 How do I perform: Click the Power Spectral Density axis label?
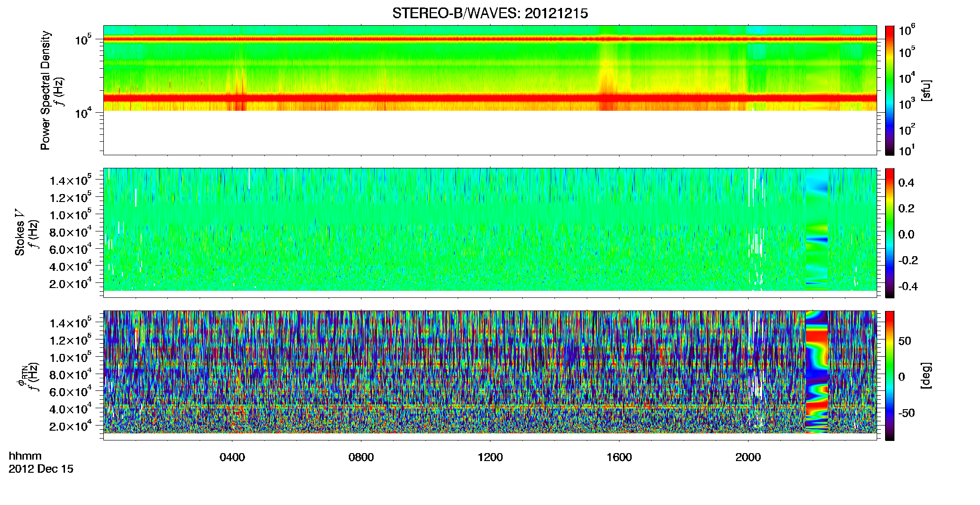pos(45,90)
